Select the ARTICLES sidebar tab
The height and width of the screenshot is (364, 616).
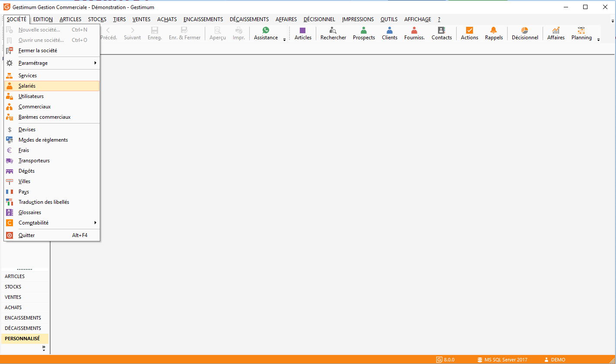[x=25, y=276]
